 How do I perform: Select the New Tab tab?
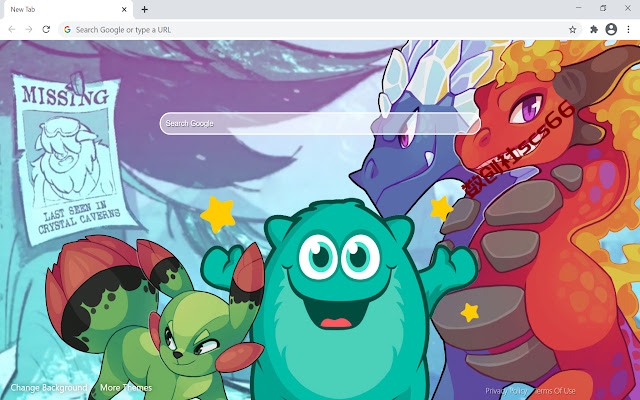tap(69, 9)
